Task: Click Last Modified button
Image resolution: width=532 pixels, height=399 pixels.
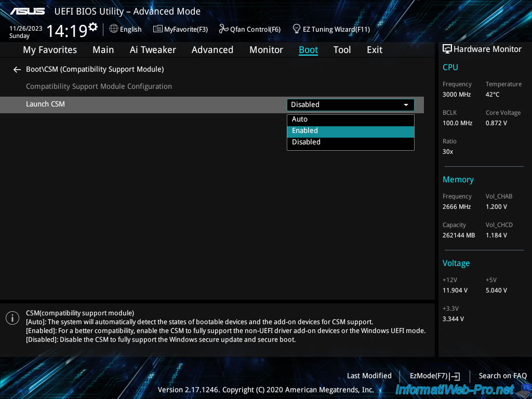Action: 369,376
